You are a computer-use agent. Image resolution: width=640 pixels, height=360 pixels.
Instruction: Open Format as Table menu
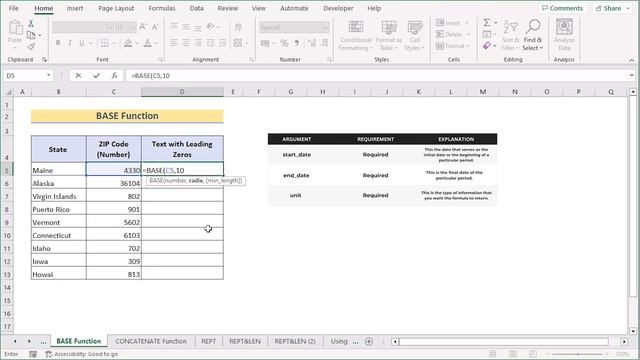[x=389, y=36]
